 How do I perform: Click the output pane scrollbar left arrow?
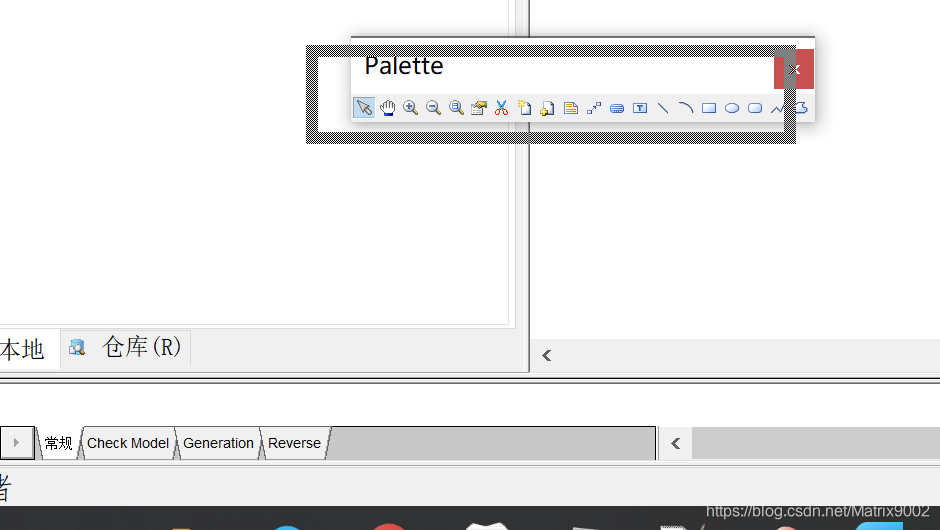tap(676, 443)
